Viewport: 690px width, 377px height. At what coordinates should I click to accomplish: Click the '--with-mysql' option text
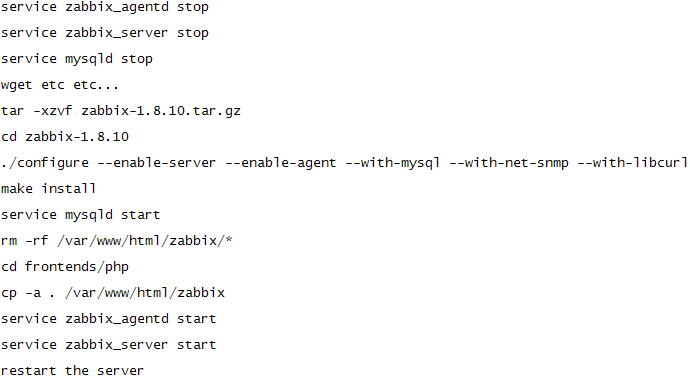[393, 163]
